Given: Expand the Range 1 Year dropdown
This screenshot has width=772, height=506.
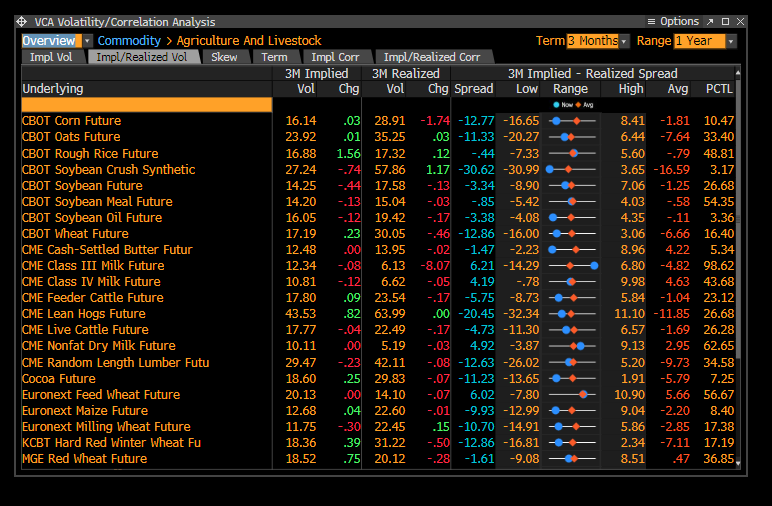Looking at the screenshot, I should (731, 41).
